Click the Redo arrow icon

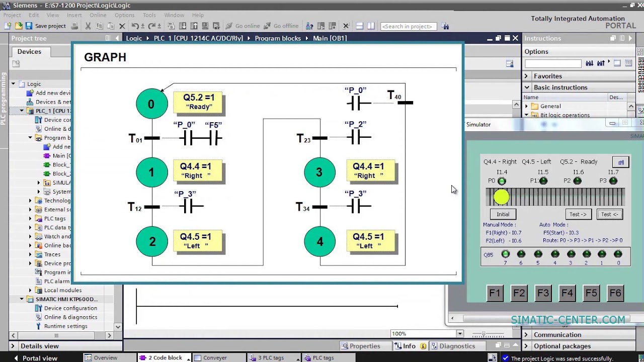pos(151,26)
